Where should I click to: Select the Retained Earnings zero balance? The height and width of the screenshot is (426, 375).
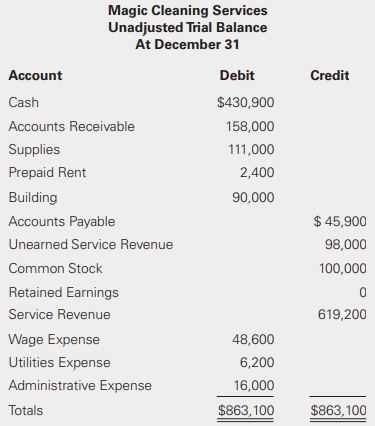tap(363, 293)
